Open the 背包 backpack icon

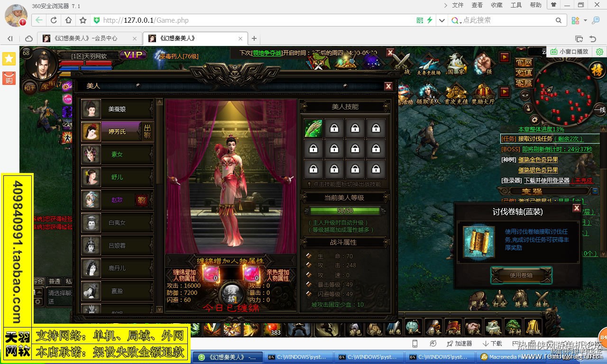374,328
